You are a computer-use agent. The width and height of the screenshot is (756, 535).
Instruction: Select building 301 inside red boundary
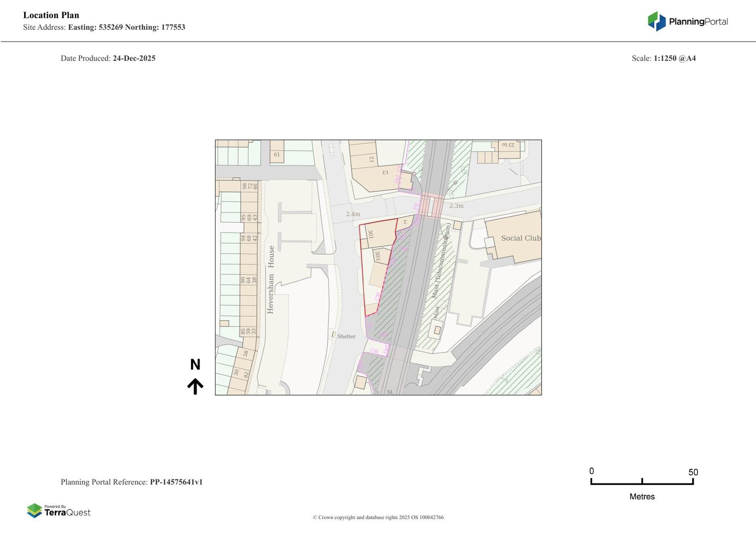pyautogui.click(x=378, y=233)
